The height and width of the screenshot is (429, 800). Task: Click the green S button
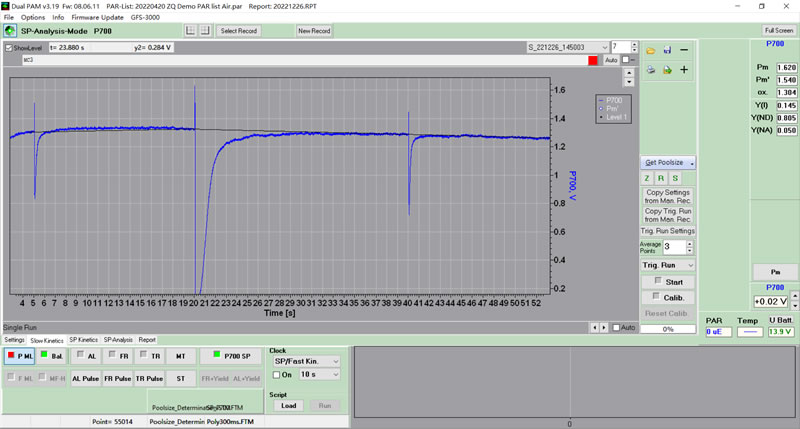[x=675, y=178]
